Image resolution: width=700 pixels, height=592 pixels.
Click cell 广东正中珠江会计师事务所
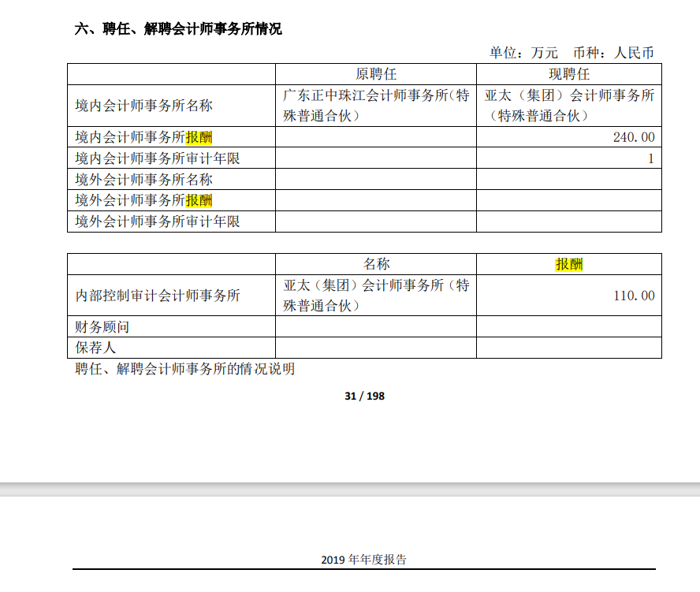pyautogui.click(x=376, y=106)
